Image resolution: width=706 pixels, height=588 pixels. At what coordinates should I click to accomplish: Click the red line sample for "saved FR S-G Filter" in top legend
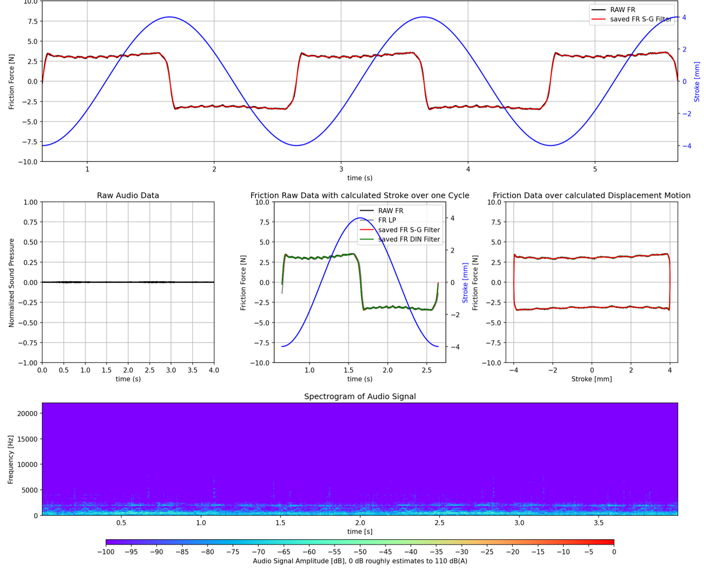(598, 20)
